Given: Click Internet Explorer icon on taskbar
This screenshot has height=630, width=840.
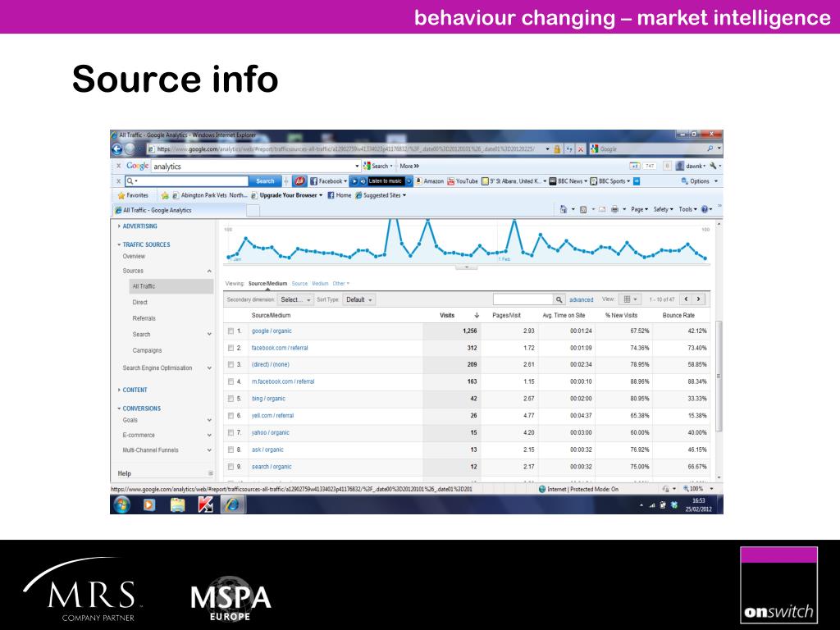Looking at the screenshot, I should [232, 504].
